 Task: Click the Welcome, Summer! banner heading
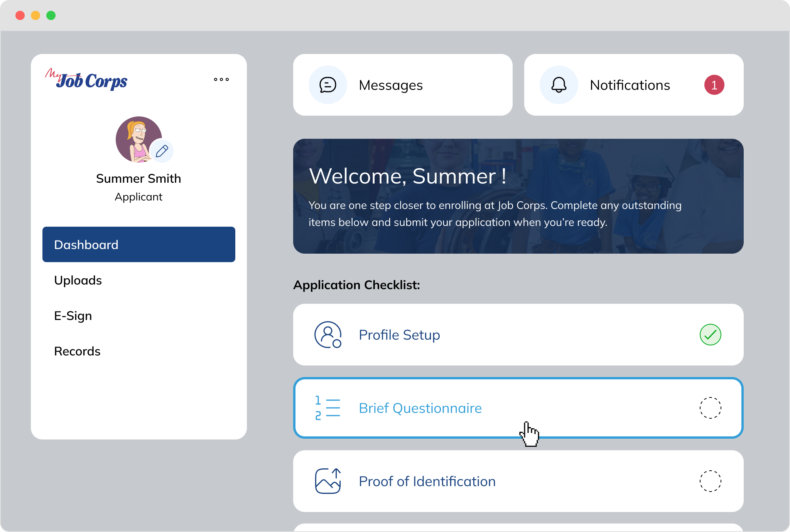tap(408, 176)
